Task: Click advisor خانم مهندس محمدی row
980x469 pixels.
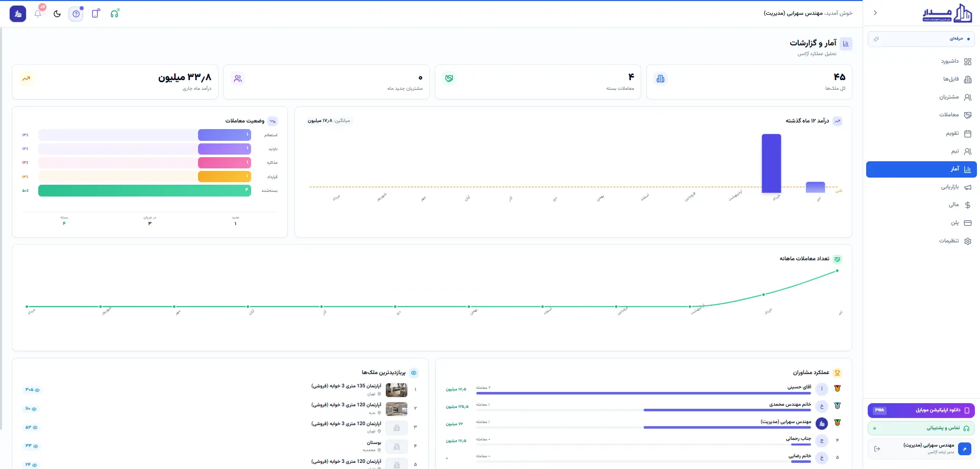Action: pos(643,406)
